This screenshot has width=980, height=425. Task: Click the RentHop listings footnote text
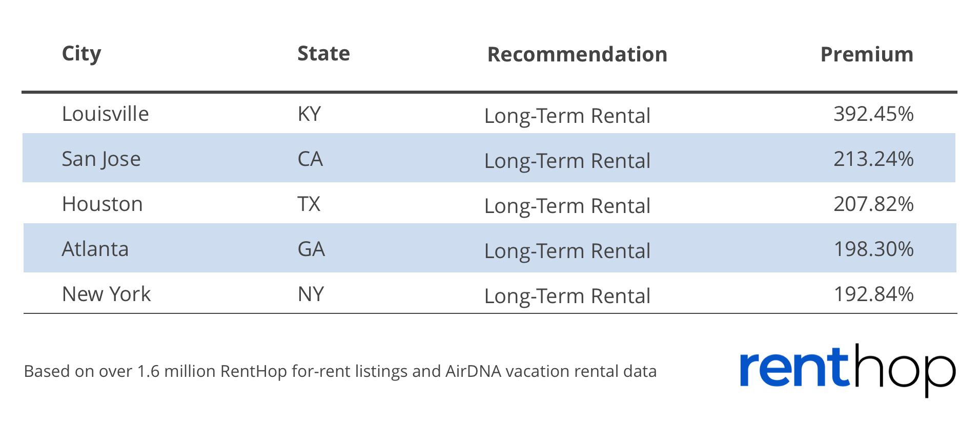click(340, 371)
